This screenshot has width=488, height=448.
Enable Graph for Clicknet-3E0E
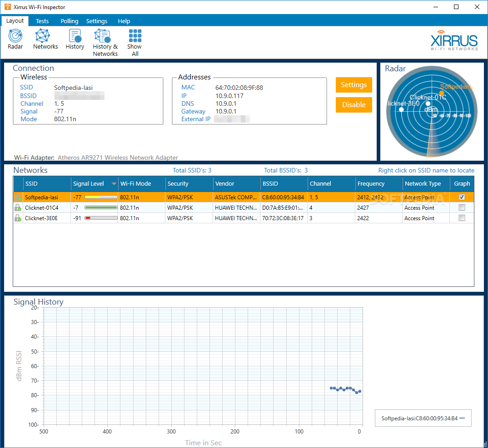pyautogui.click(x=462, y=218)
